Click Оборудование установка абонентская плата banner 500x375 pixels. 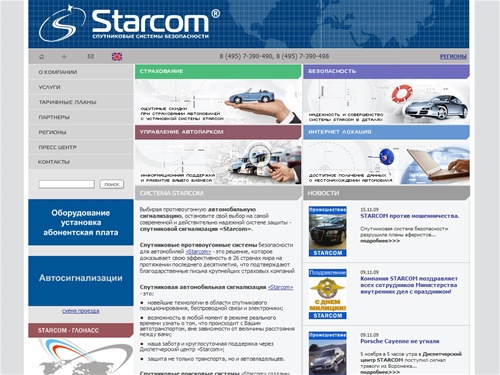[x=81, y=222]
